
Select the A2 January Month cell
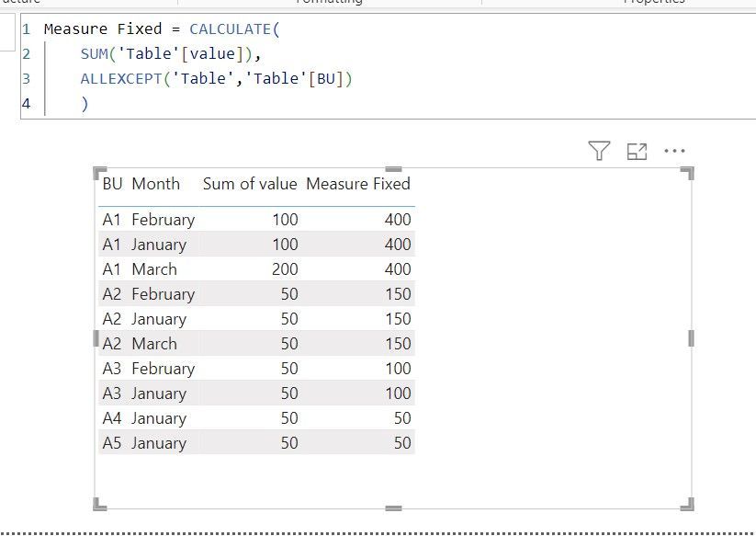pos(159,319)
